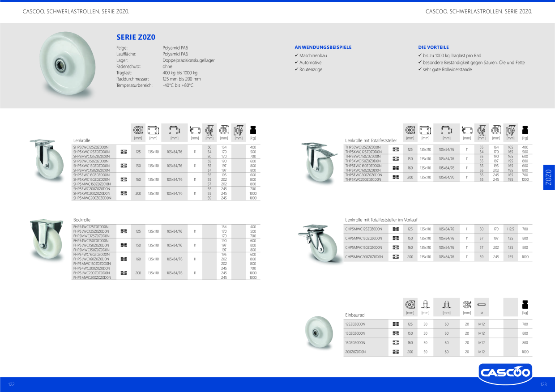Click page number 122
Viewport: 555px width, 392px height.
(x=11, y=384)
